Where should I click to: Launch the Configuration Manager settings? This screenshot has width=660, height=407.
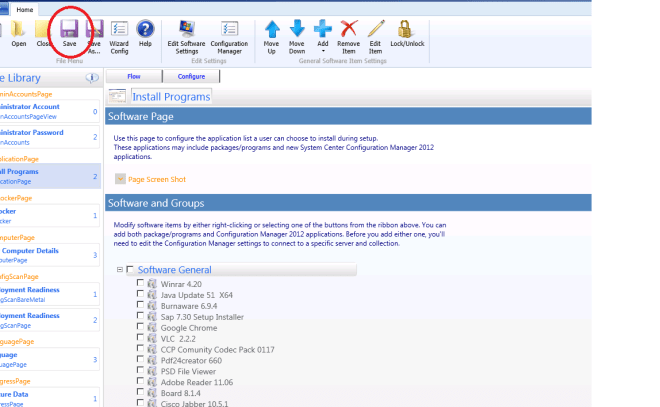pos(229,34)
